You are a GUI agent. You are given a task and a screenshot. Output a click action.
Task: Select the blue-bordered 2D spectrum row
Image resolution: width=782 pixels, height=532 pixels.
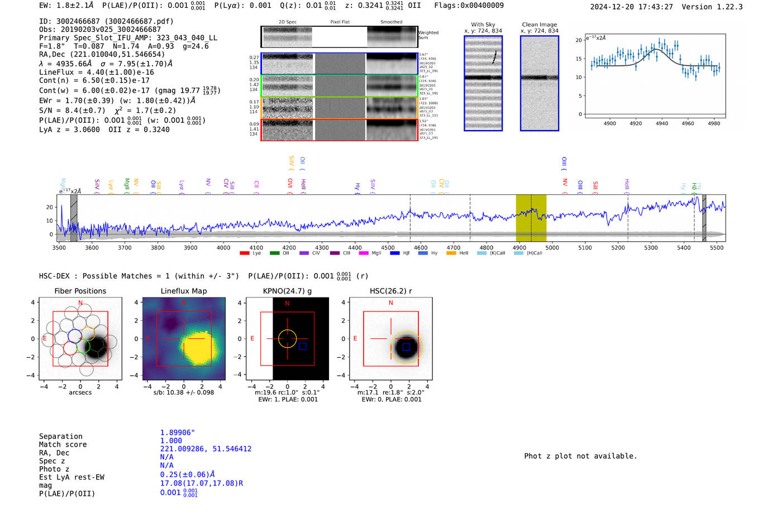340,64
